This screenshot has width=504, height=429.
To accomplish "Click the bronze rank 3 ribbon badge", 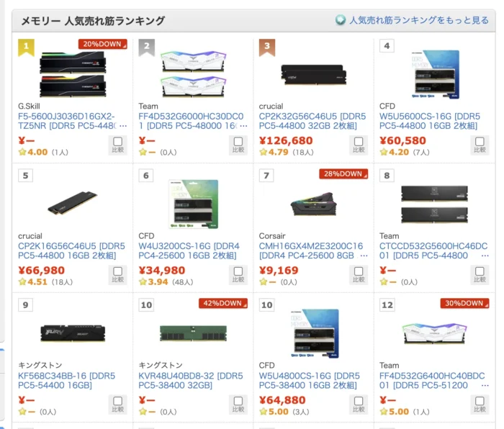I will click(267, 48).
